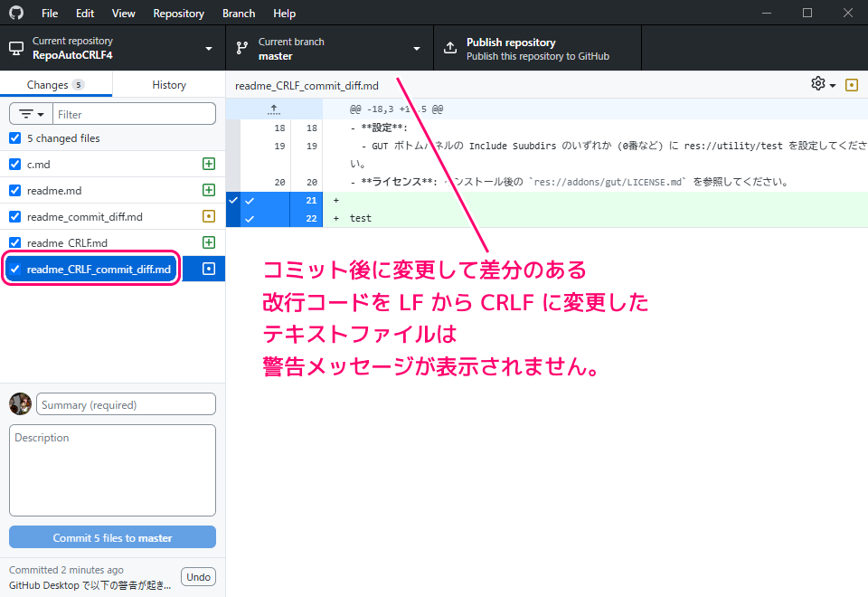Image resolution: width=868 pixels, height=597 pixels.
Task: Click modified status icon for readme_commit_diff.md
Action: coord(209,217)
